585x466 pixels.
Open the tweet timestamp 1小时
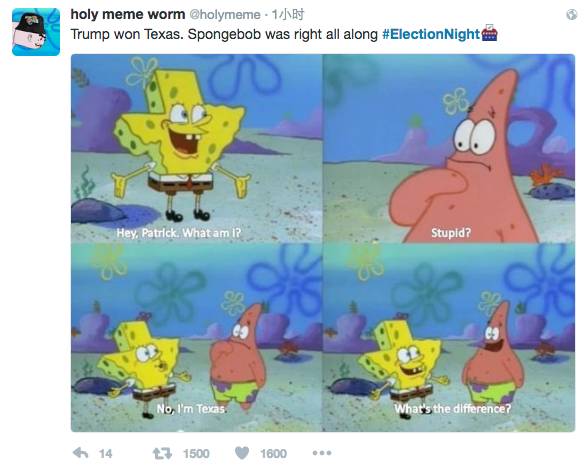pyautogui.click(x=288, y=15)
